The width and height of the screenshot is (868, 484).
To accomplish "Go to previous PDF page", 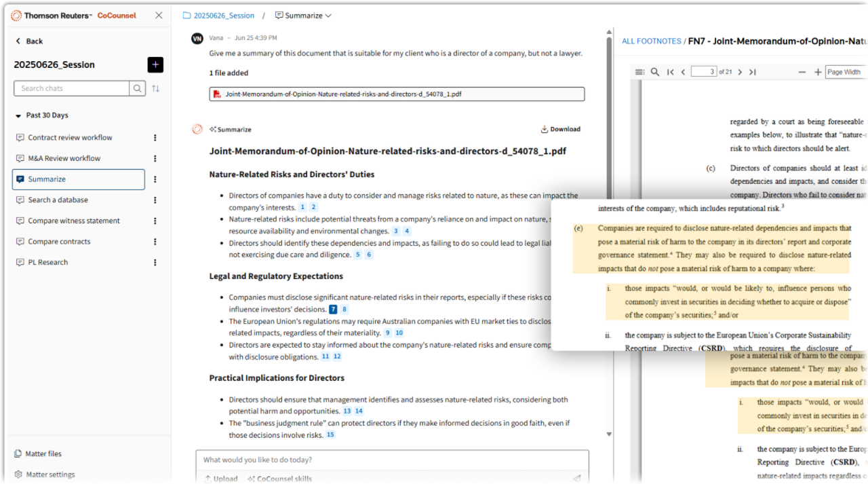I will pos(683,72).
